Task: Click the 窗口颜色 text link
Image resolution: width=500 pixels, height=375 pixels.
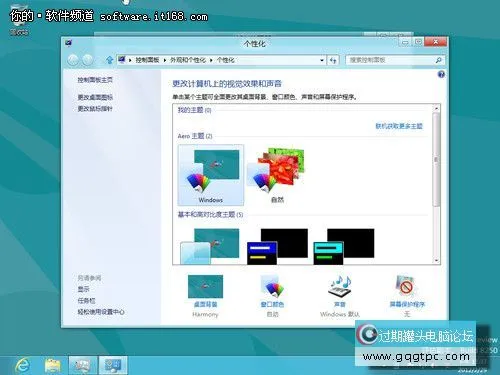Action: coord(272,304)
